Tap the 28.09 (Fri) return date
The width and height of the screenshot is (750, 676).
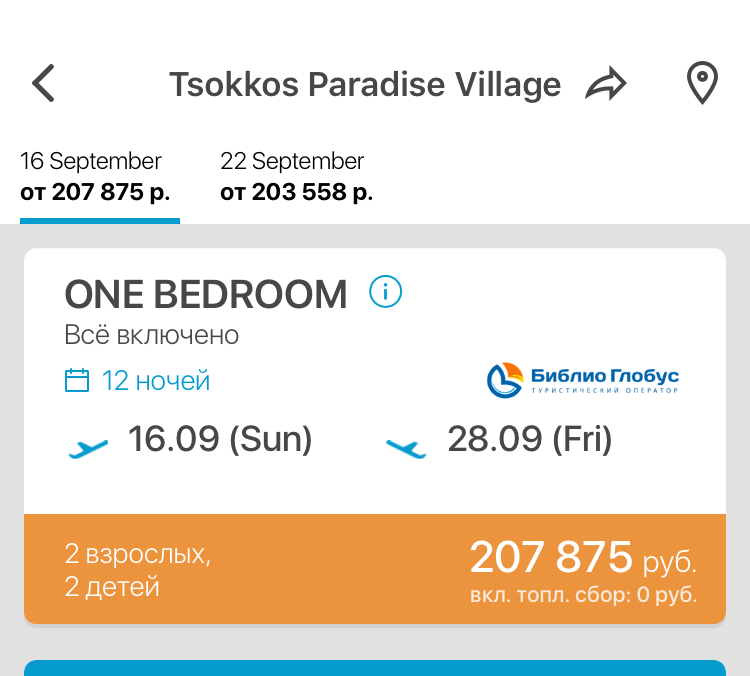click(529, 440)
